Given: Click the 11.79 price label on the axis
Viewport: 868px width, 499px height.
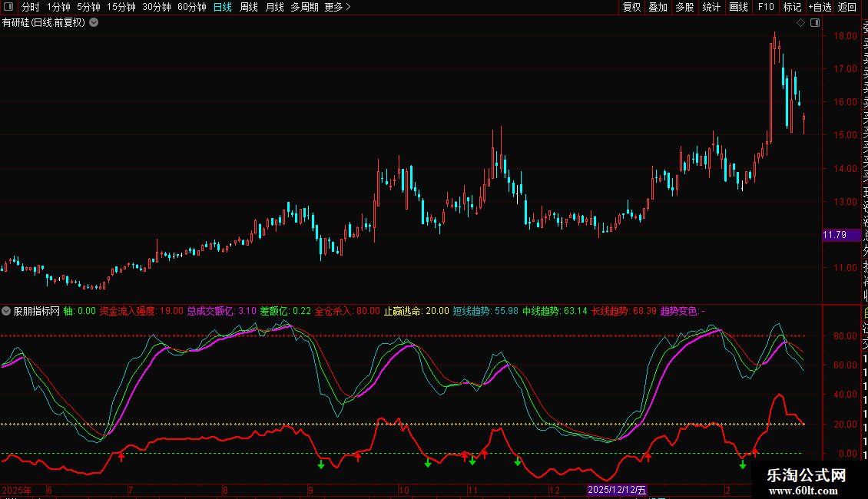Looking at the screenshot, I should pyautogui.click(x=834, y=235).
